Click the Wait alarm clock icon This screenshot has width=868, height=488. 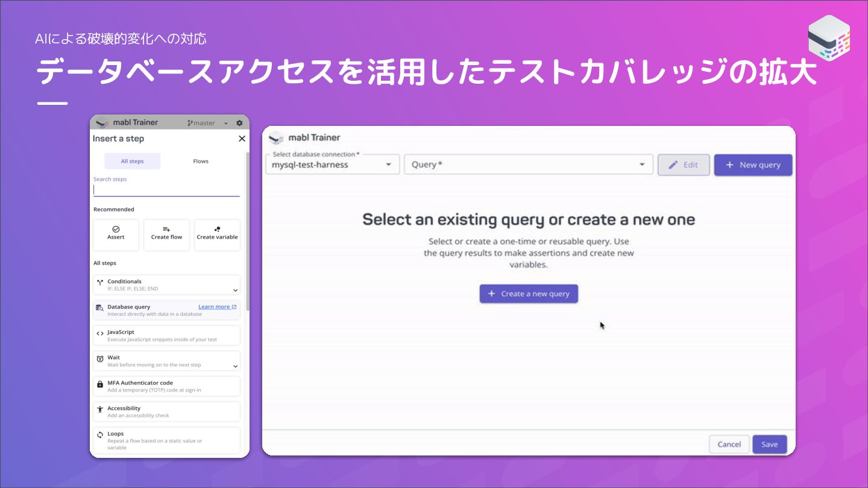pyautogui.click(x=100, y=358)
